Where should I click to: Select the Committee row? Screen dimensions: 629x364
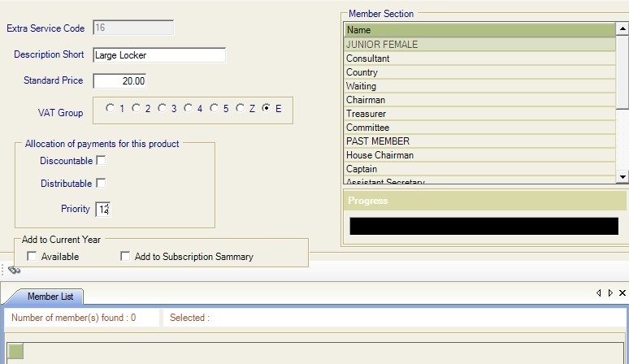[479, 128]
